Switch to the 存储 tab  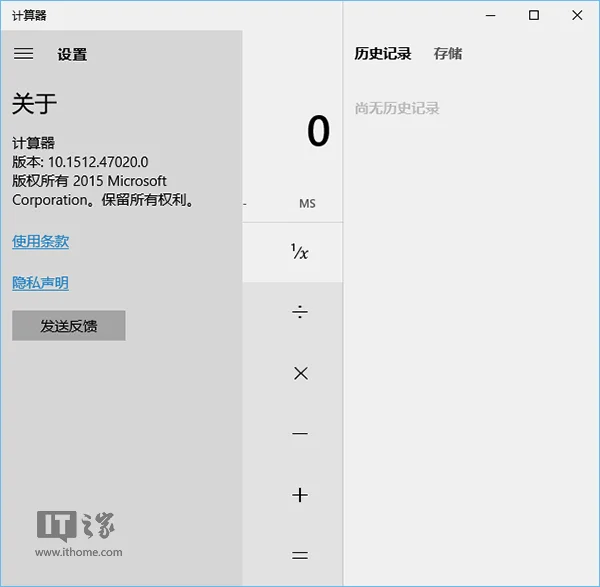click(448, 54)
